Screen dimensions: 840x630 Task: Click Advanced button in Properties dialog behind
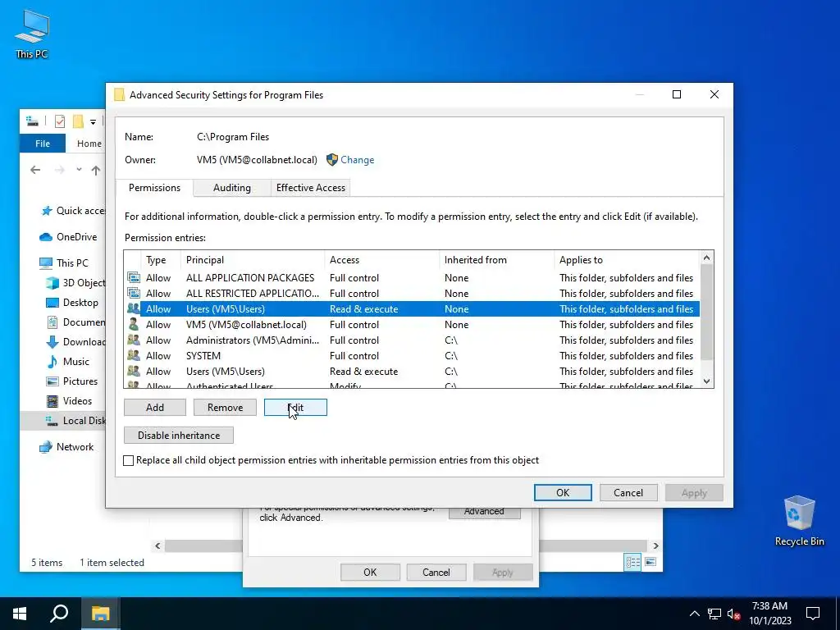click(484, 513)
